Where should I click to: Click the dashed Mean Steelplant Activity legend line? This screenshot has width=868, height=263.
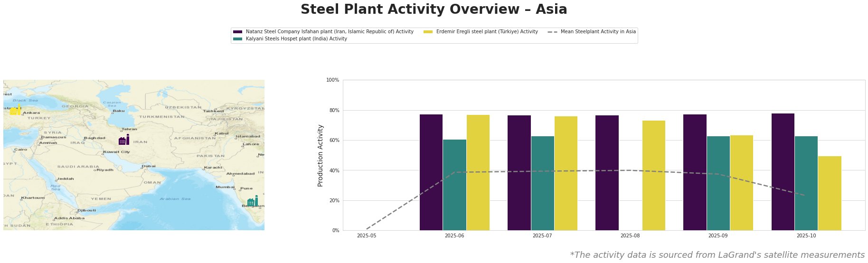(x=552, y=32)
